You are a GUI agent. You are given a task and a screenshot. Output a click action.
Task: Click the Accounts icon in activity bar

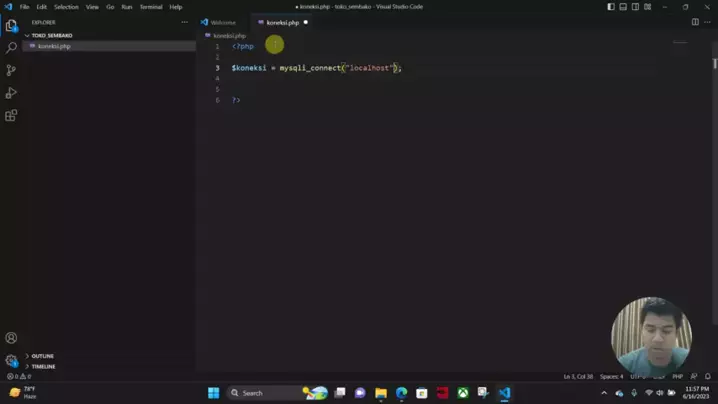(x=11, y=338)
